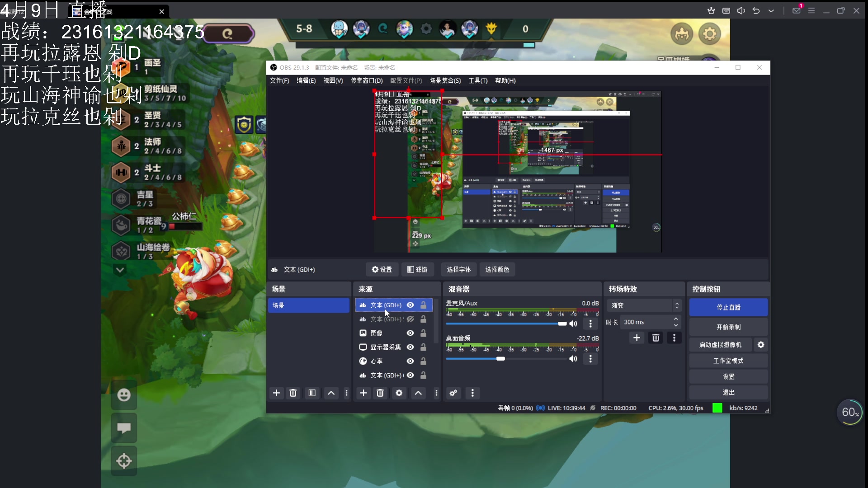Viewport: 868px width, 488px height.
Task: Open audio mixer menu three-dot icon
Action: 472,393
